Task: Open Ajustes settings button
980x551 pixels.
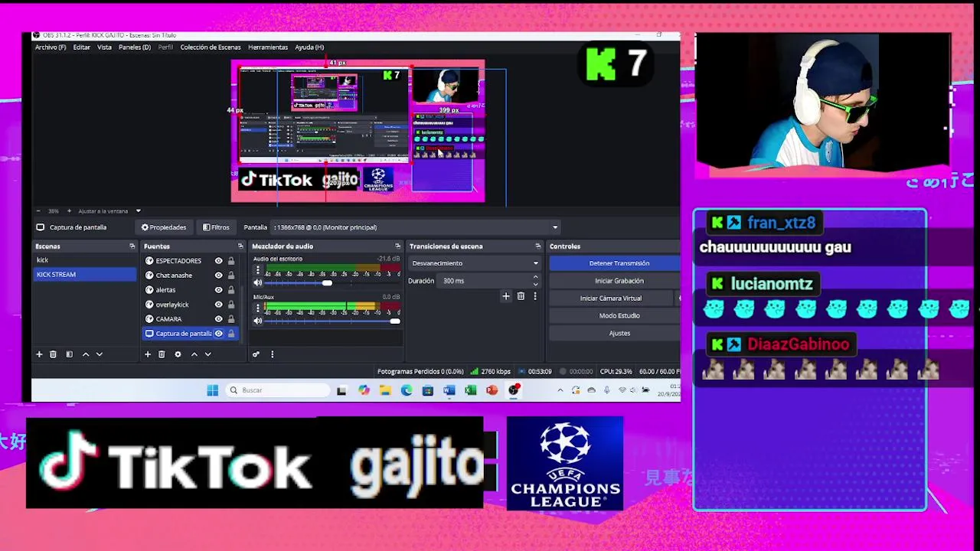Action: click(616, 333)
